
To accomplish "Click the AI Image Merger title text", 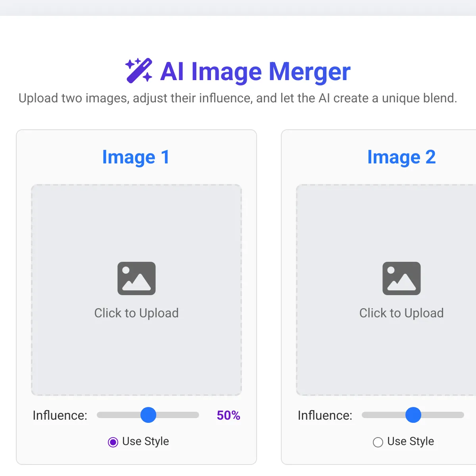I will tap(255, 72).
